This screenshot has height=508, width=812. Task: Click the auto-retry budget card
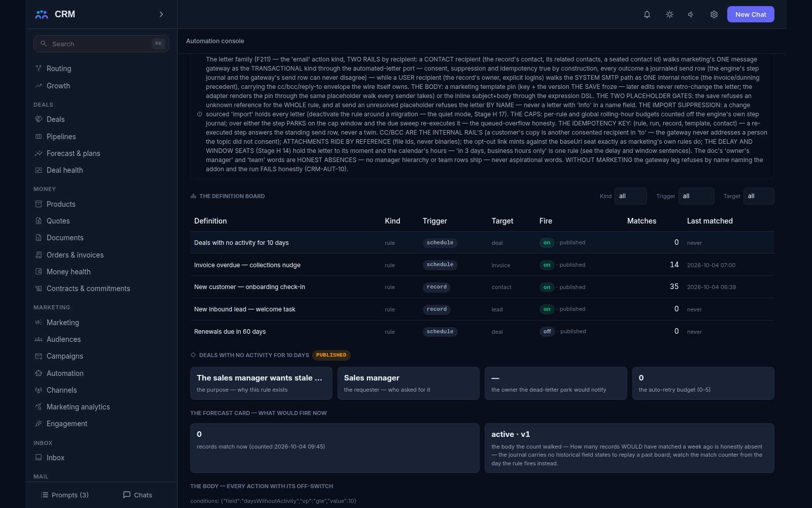pos(703,384)
